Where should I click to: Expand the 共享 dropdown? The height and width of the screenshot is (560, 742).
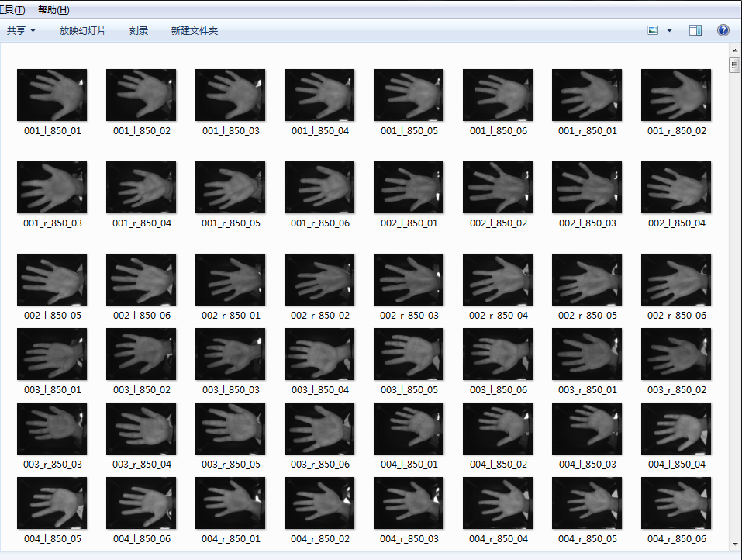coord(21,31)
